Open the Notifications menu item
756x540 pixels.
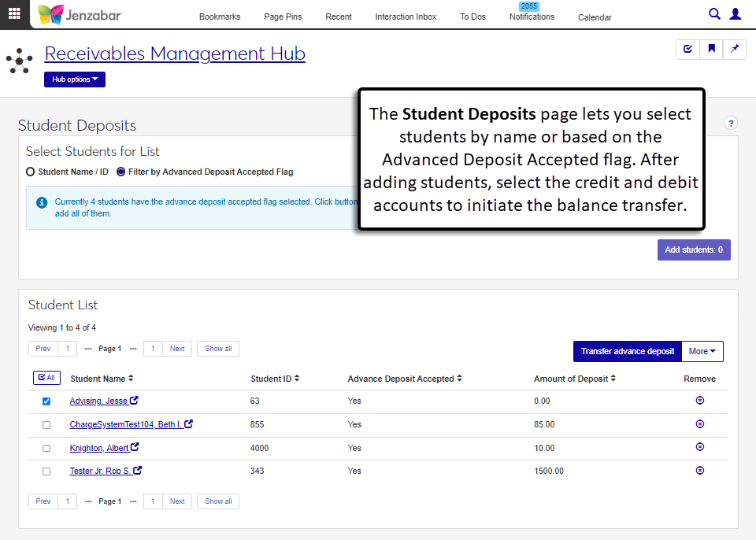click(532, 17)
